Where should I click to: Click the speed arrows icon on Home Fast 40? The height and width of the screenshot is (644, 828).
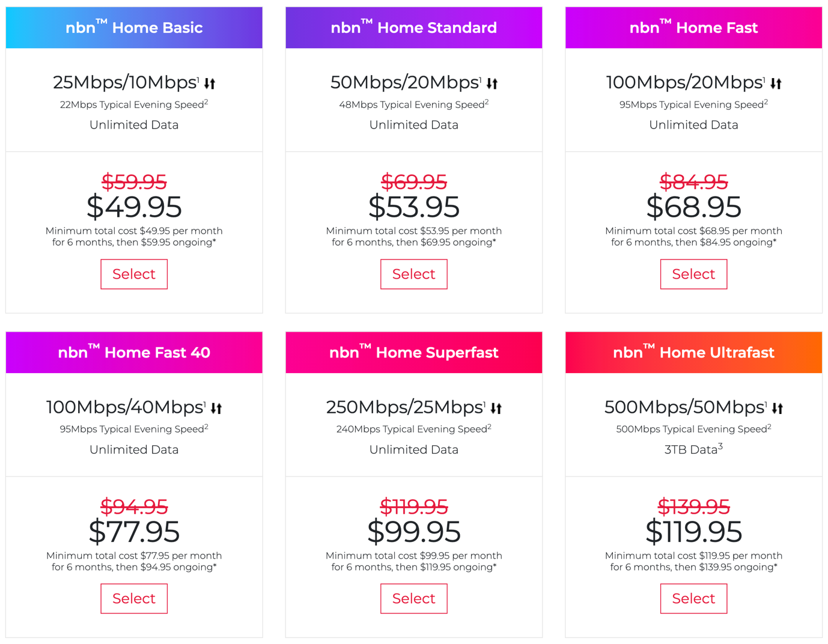[216, 408]
